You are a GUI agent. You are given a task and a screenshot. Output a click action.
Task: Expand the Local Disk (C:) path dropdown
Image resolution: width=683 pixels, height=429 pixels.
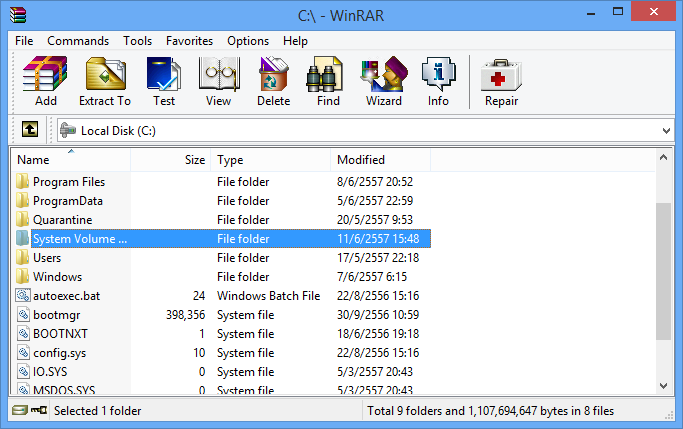coord(666,131)
